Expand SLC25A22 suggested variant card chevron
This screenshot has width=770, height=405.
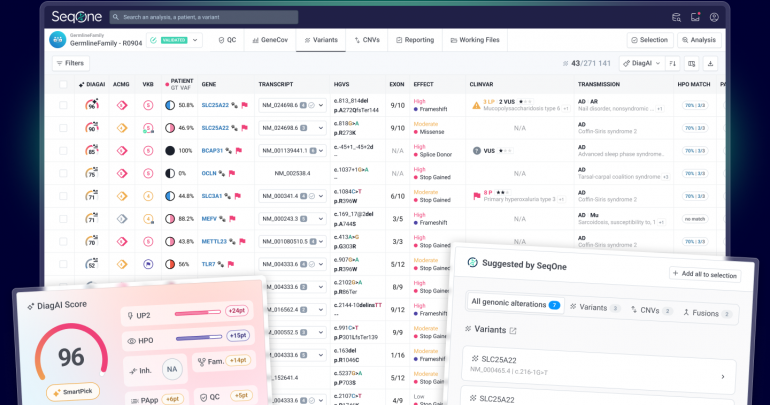pos(723,377)
